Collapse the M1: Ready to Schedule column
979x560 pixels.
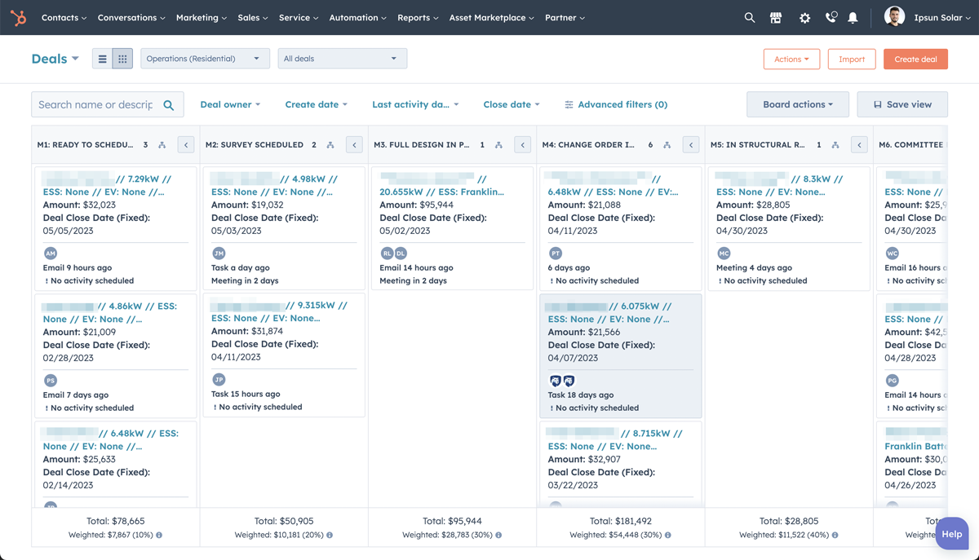pyautogui.click(x=186, y=145)
